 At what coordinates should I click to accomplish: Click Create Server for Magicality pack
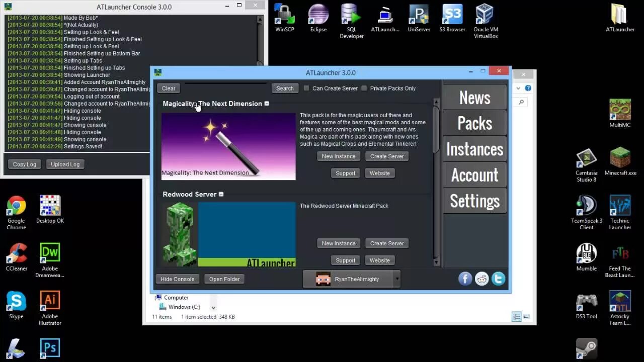click(x=387, y=156)
